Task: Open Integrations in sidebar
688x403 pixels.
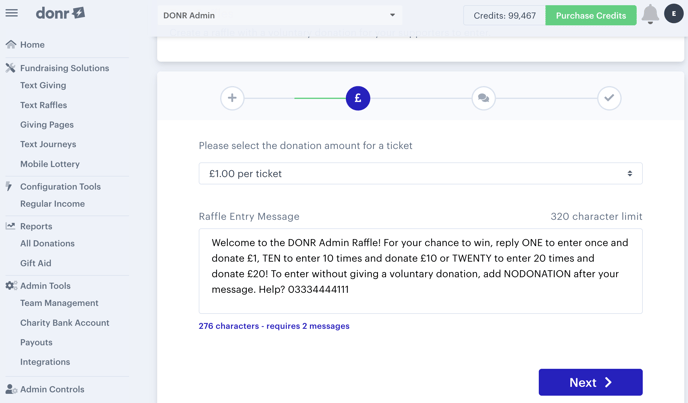Action: (x=45, y=362)
